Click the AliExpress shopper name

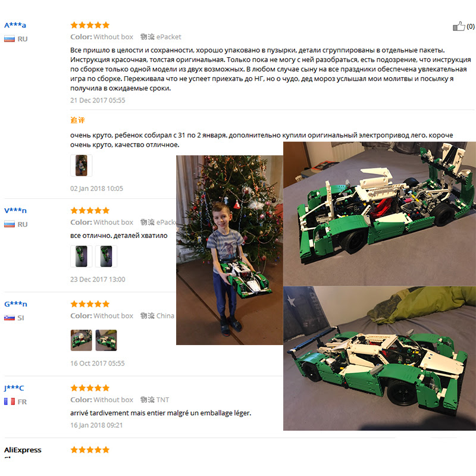click(23, 450)
